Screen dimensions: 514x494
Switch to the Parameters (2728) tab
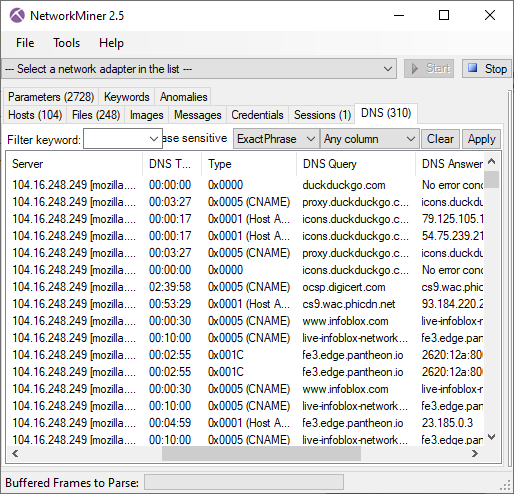click(x=51, y=97)
